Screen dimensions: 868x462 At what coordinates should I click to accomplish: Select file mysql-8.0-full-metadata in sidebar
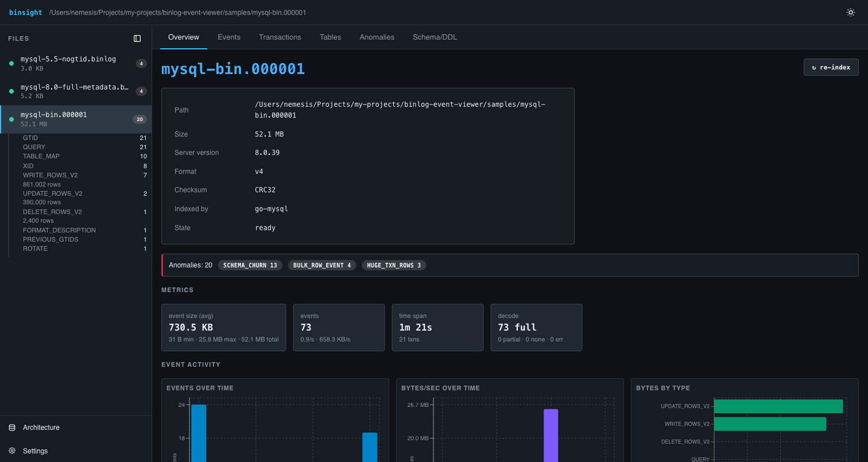(x=76, y=91)
